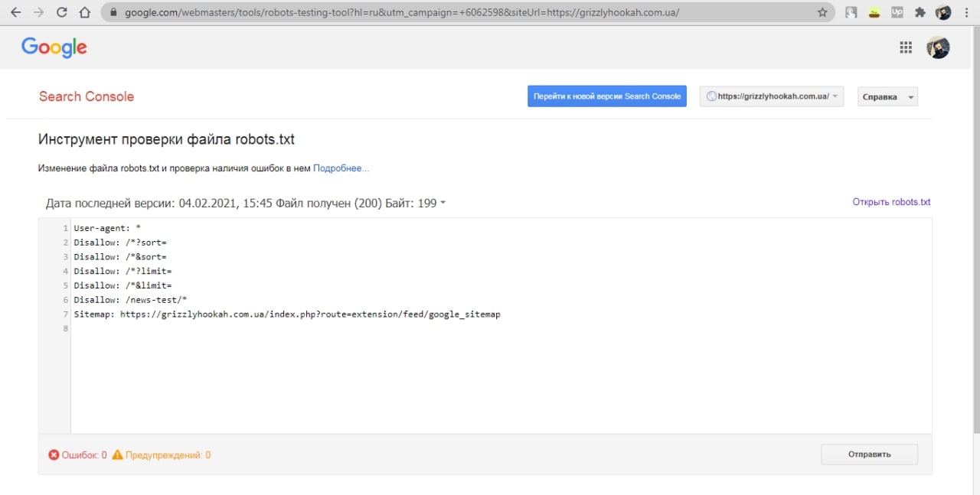This screenshot has height=495, width=980.
Task: Open the Подробнее link
Action: coord(341,168)
